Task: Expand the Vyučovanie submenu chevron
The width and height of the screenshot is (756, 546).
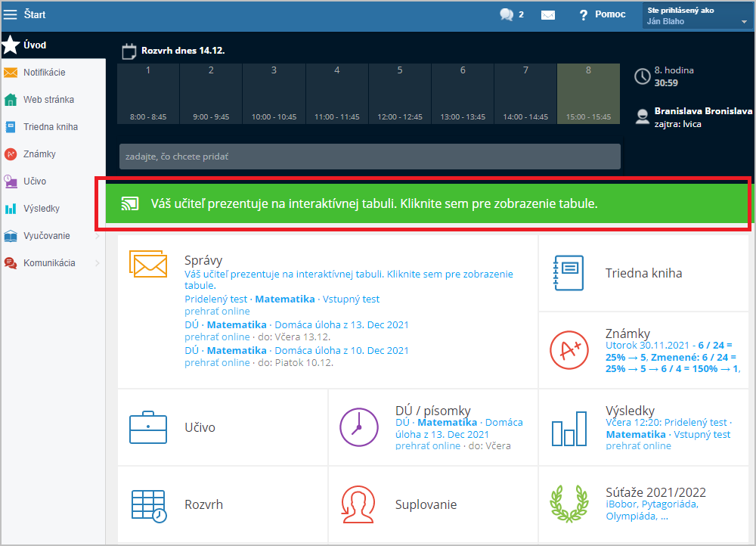Action: (98, 236)
